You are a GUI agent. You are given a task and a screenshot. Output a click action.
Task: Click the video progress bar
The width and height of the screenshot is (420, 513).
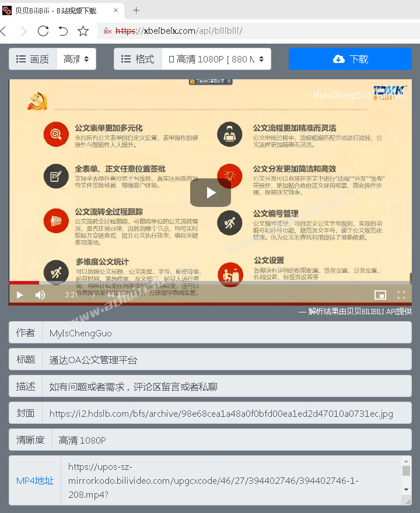[x=210, y=282]
